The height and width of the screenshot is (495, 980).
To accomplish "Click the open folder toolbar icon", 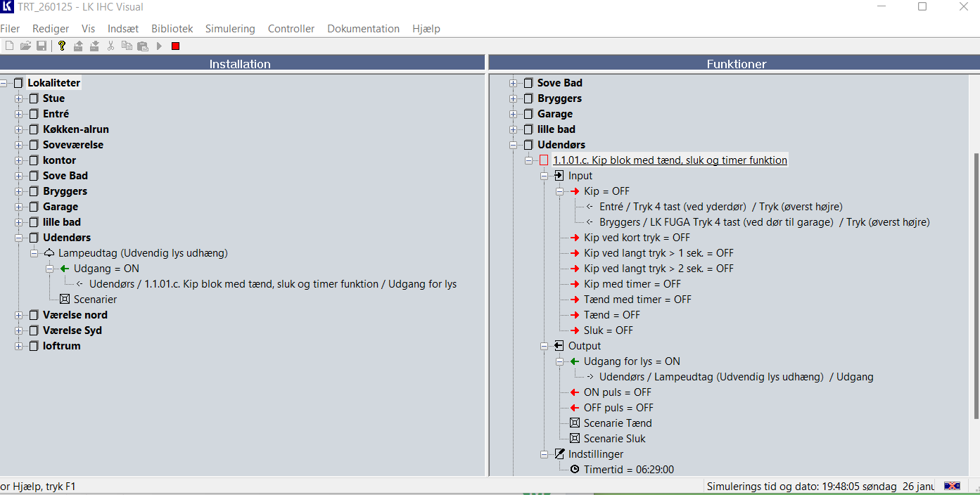I will pyautogui.click(x=25, y=46).
